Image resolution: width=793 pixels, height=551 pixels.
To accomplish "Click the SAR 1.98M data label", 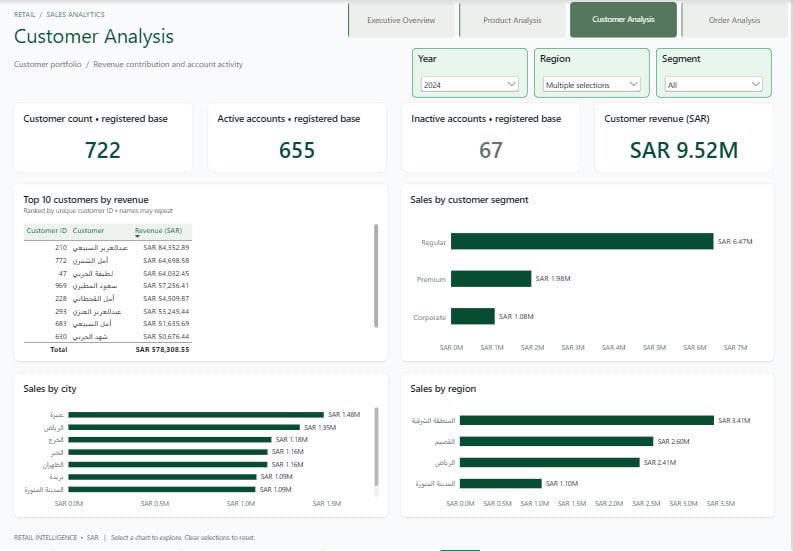I will pos(553,279).
